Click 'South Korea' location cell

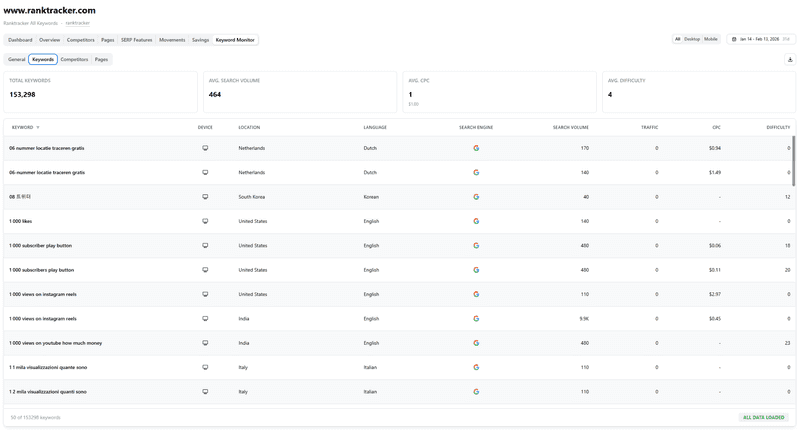click(x=252, y=197)
